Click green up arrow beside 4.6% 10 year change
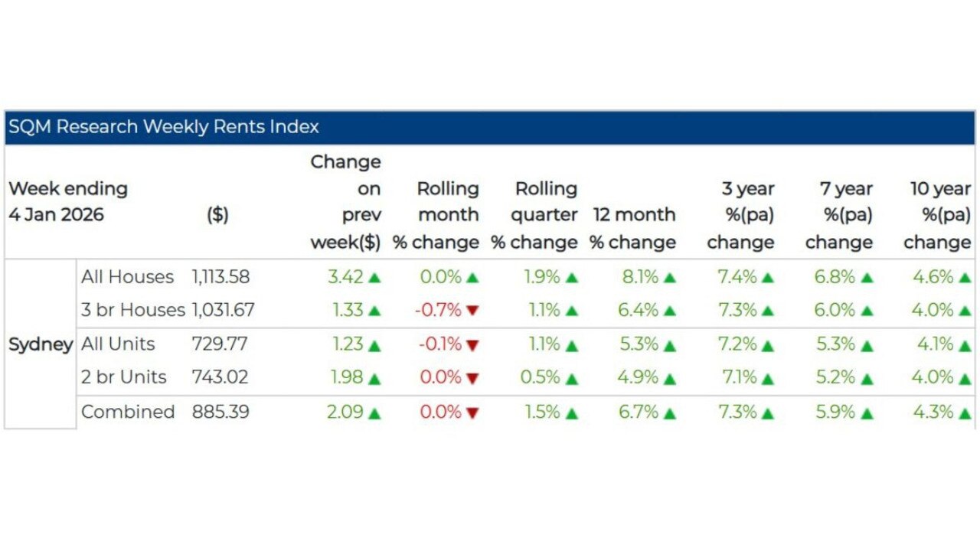980x551 pixels. coord(965,278)
